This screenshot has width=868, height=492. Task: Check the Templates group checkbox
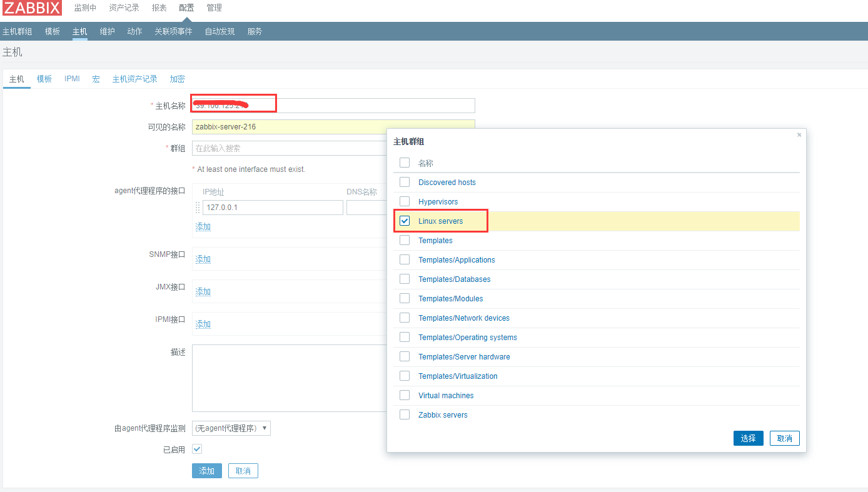click(x=405, y=240)
